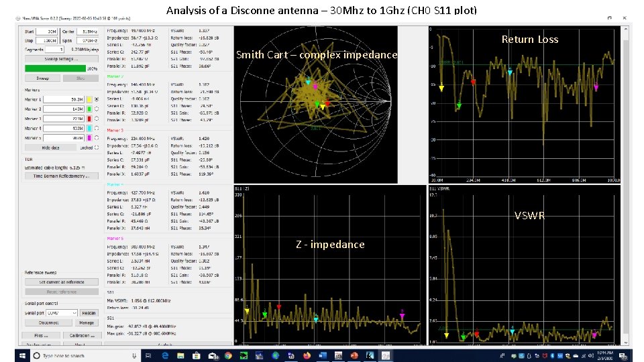The image size is (644, 362).
Task: Click the green sweep progress bar
Action: pos(56,68)
